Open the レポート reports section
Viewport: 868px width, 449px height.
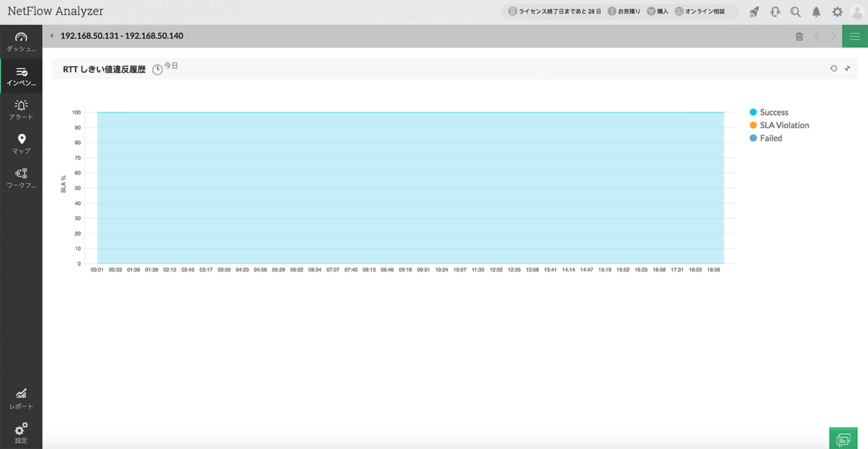[21, 398]
